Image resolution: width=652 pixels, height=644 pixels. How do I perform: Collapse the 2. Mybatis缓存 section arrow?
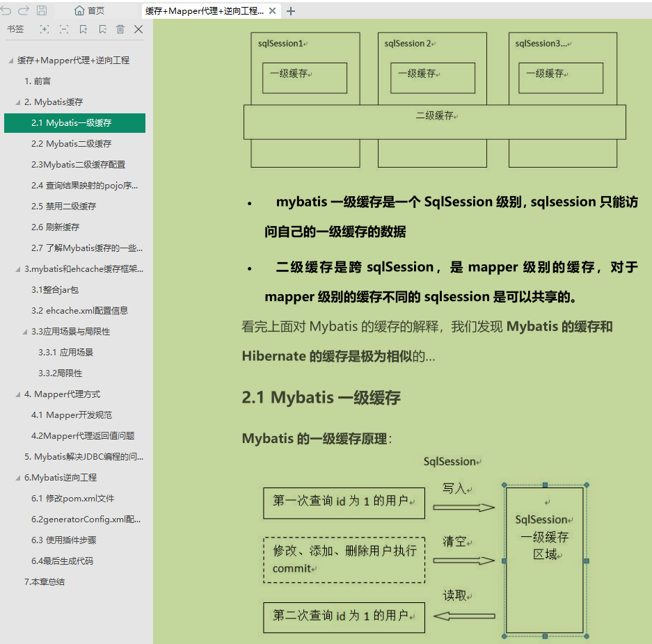[x=18, y=102]
